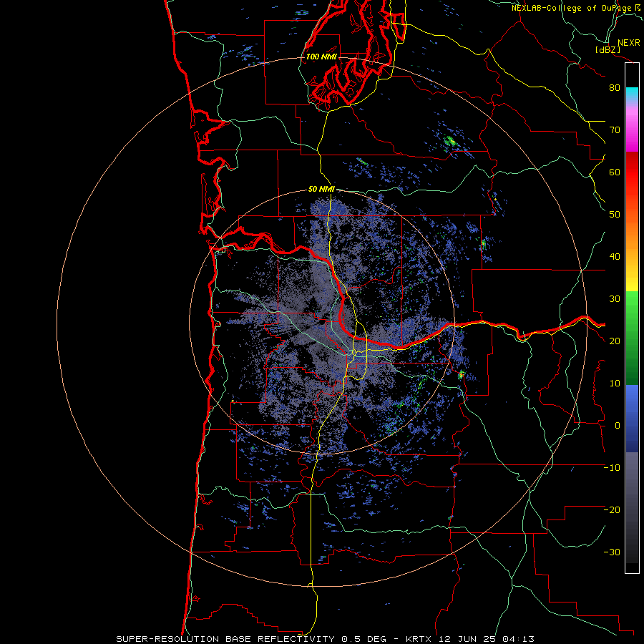Click the 20 value on the dBZ scale
Screen dimensions: 644x644
(615, 342)
